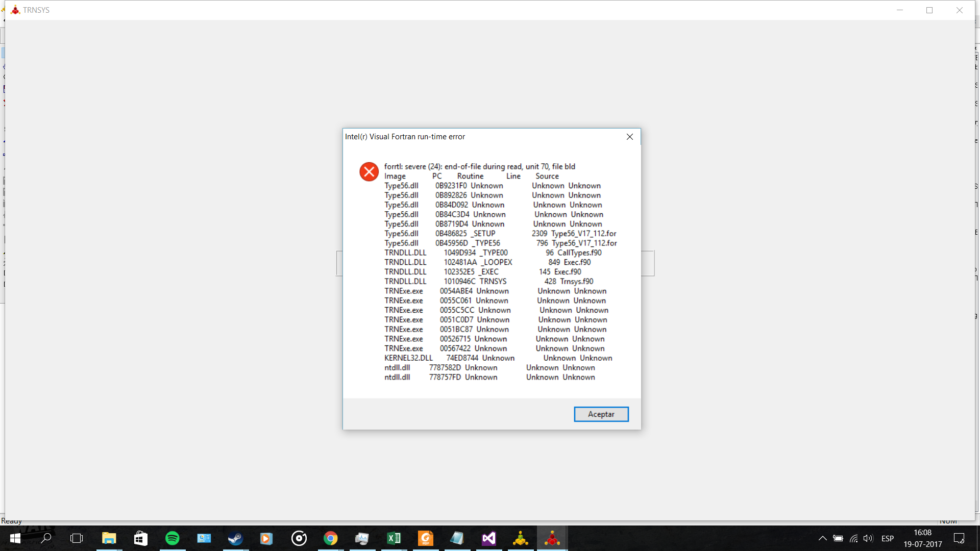Viewport: 980px width, 551px height.
Task: Open clock and calendar showing 16:08
Action: (x=923, y=538)
